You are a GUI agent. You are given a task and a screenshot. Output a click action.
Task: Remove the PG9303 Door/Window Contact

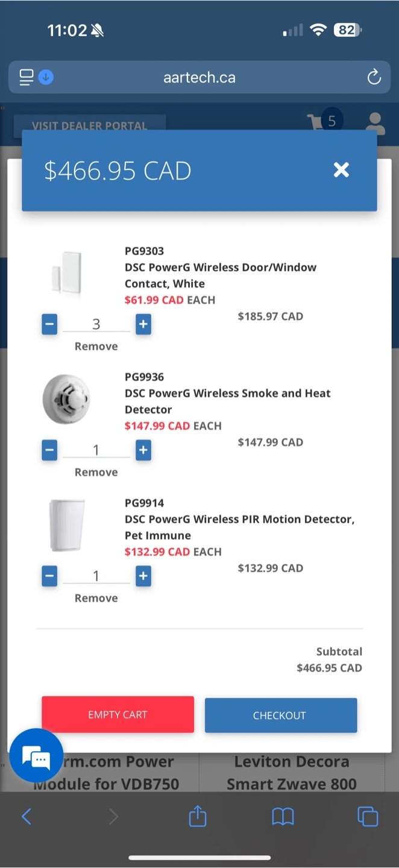click(x=96, y=347)
